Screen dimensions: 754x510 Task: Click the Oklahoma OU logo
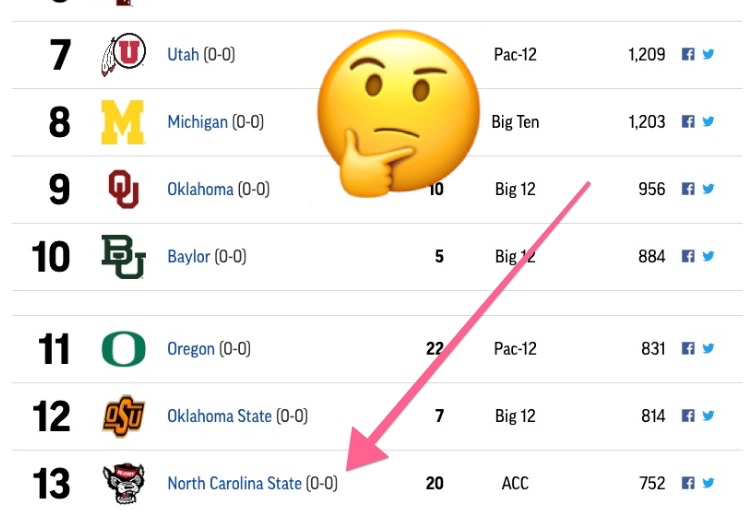[124, 189]
